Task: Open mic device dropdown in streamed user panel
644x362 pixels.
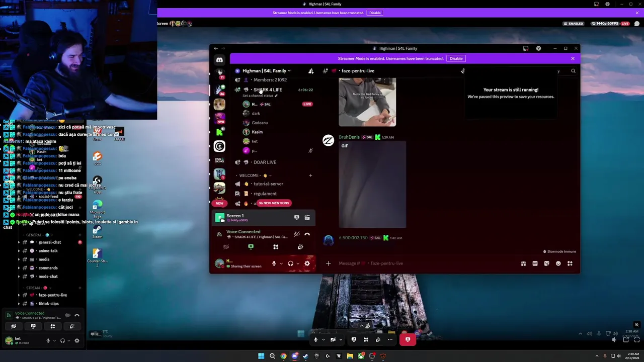Action: point(281,263)
